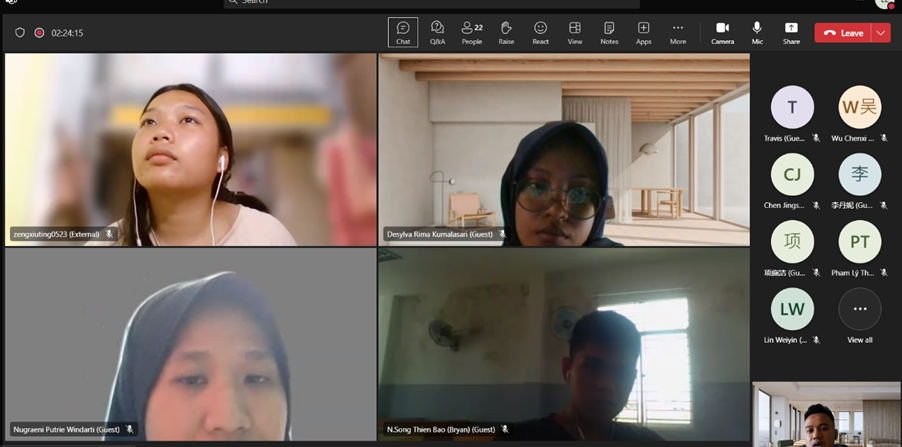Click View all participants button
This screenshot has width=902, height=447.
tap(859, 309)
